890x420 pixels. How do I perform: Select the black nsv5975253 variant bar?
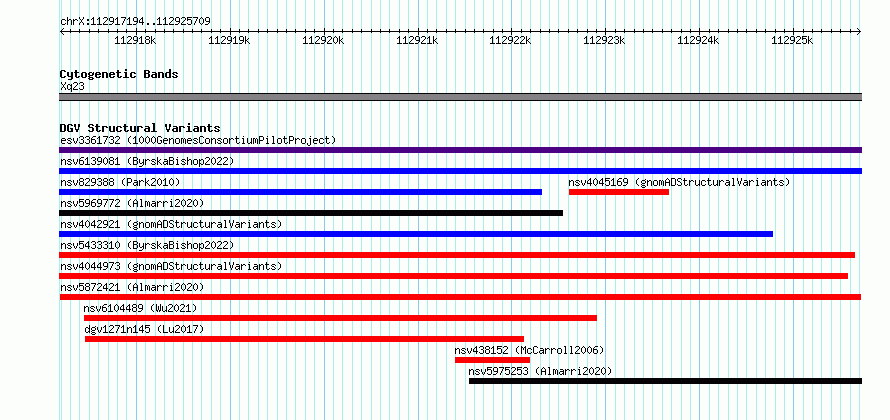click(x=665, y=381)
